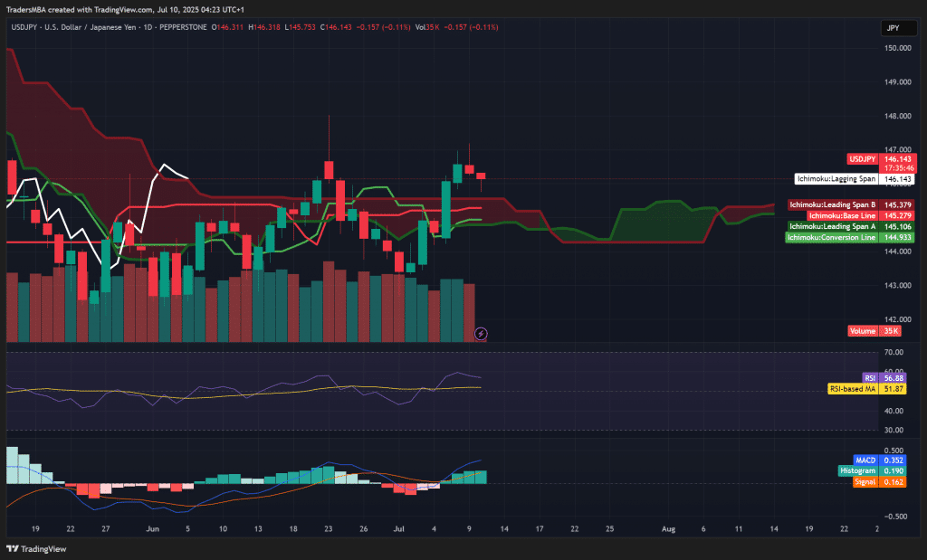
Task: Click the lightning bolt instant trading icon
Action: pos(481,333)
